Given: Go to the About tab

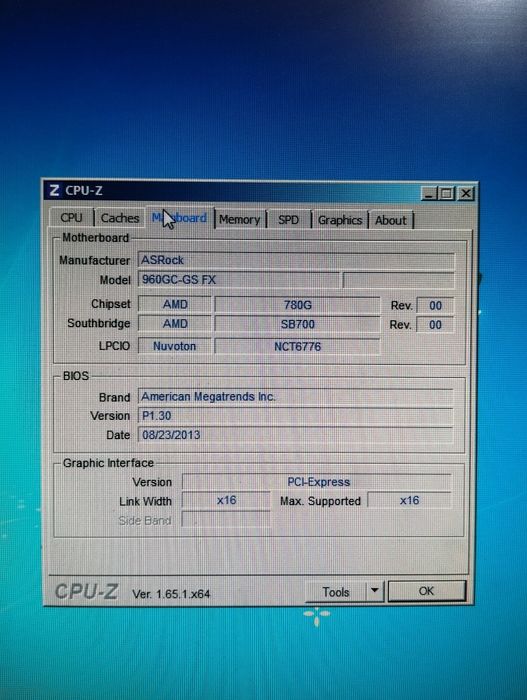Looking at the screenshot, I should click(x=391, y=221).
